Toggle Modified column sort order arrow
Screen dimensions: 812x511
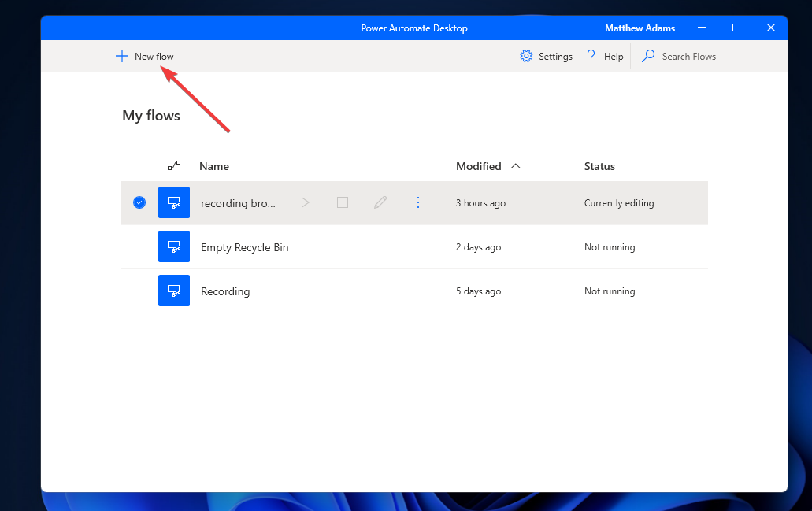pyautogui.click(x=515, y=166)
